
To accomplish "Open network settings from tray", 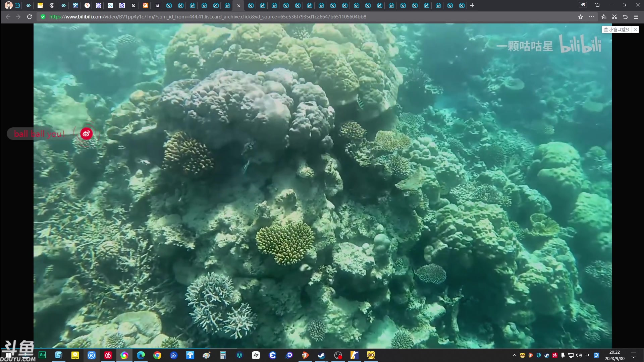I will coord(571,355).
